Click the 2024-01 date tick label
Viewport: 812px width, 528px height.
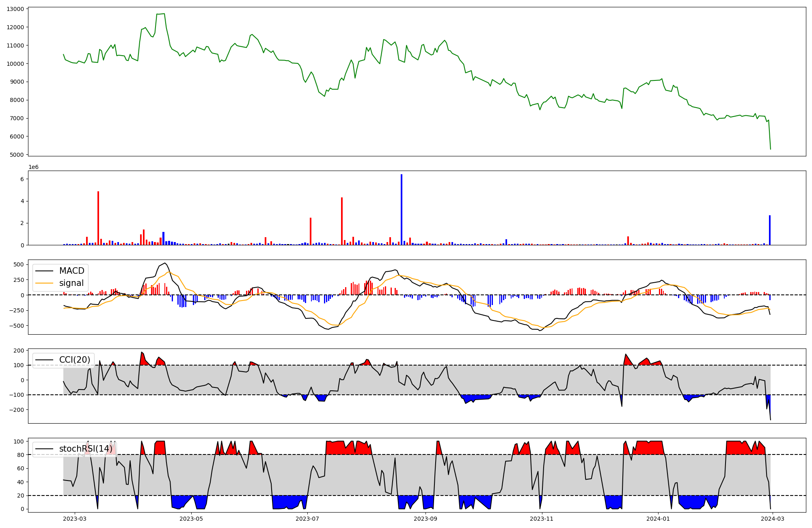[x=658, y=519]
